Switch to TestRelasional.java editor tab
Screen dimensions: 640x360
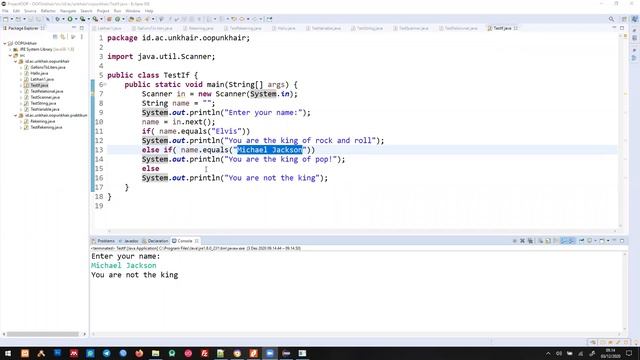tap(460, 28)
